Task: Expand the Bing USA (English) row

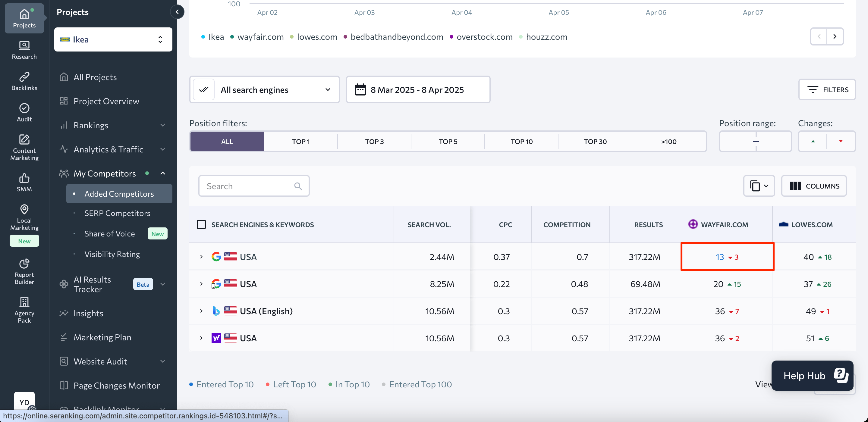Action: [x=201, y=311]
